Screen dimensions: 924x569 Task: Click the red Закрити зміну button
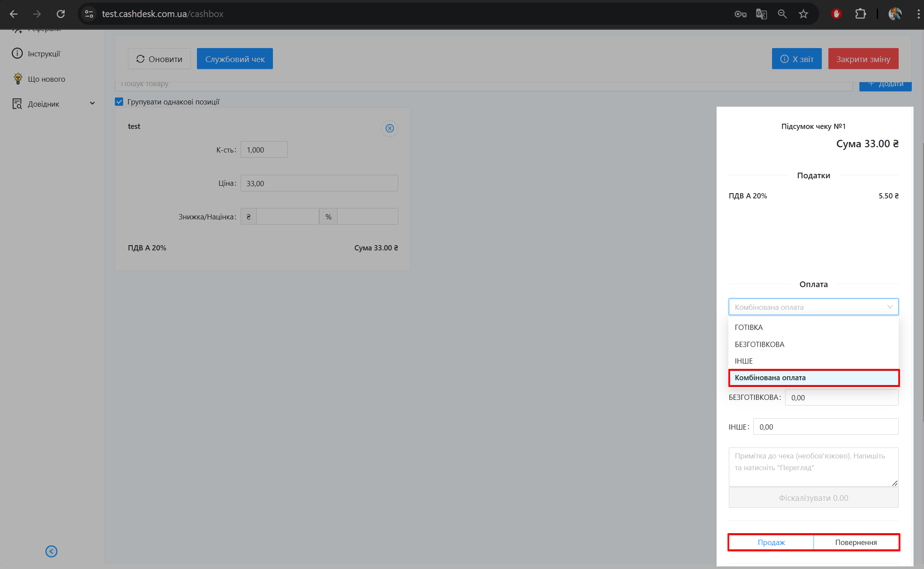click(x=863, y=59)
